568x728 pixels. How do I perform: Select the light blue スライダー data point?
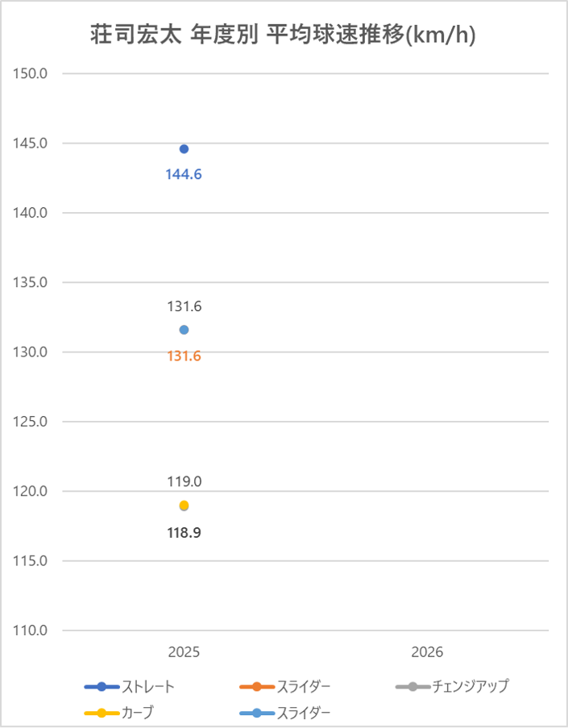pos(184,330)
